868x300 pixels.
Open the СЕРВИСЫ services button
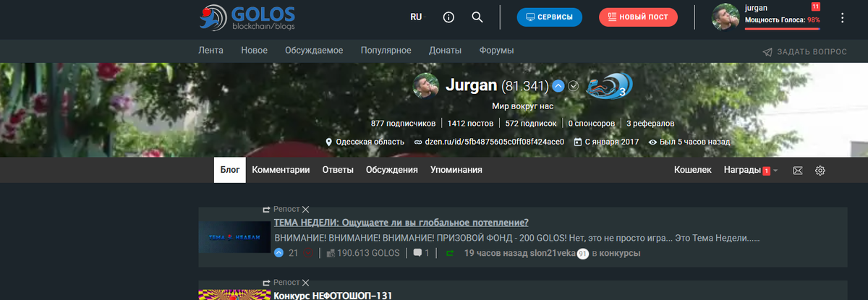(549, 17)
